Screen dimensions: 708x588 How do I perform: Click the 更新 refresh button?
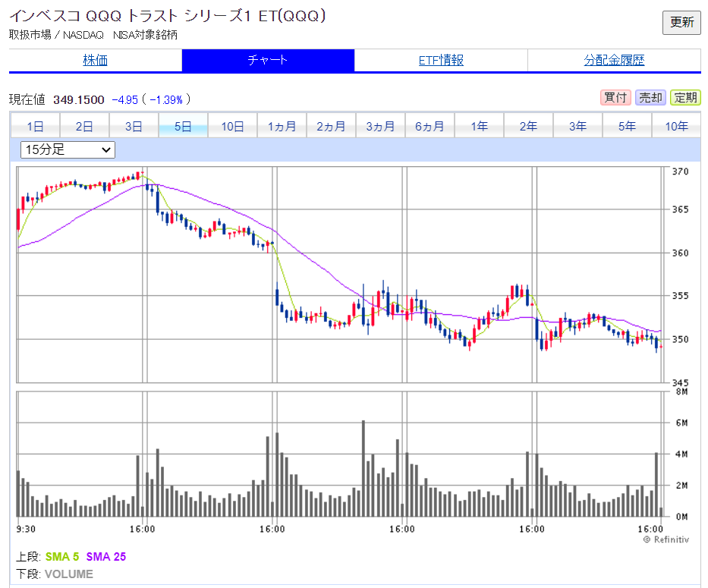click(x=681, y=22)
